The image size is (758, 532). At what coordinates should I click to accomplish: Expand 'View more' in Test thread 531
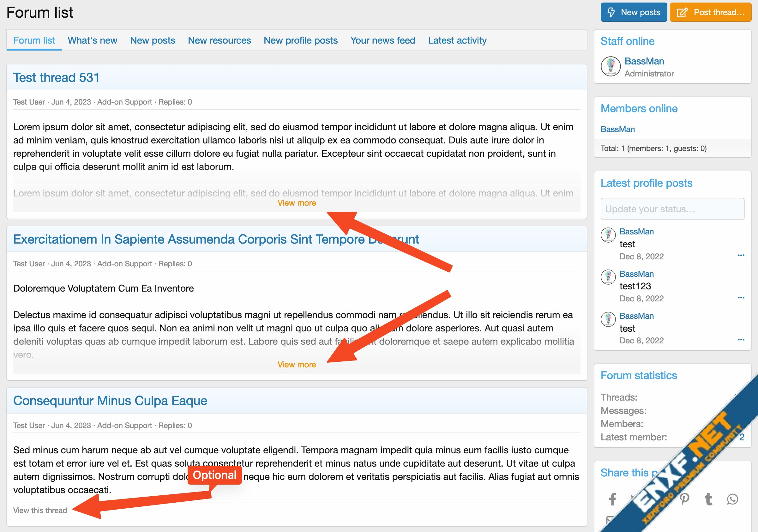coord(297,203)
